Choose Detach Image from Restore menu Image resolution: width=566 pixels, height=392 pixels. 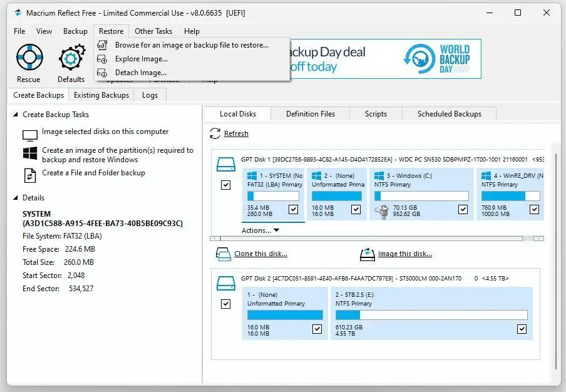pos(192,73)
